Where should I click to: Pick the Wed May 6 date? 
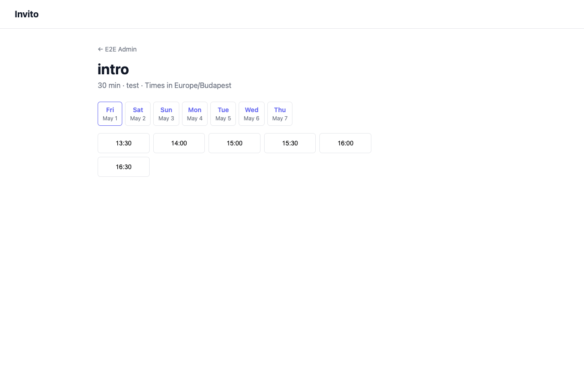point(251,113)
